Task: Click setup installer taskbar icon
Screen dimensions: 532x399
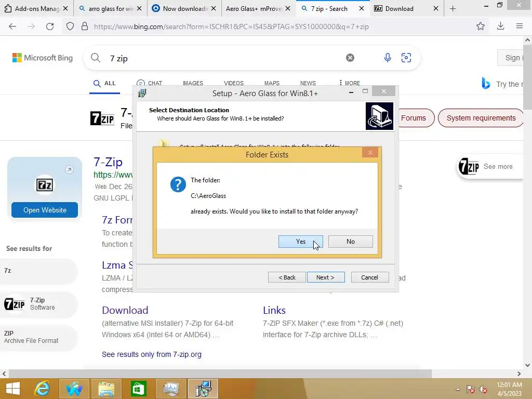Action: (x=203, y=389)
